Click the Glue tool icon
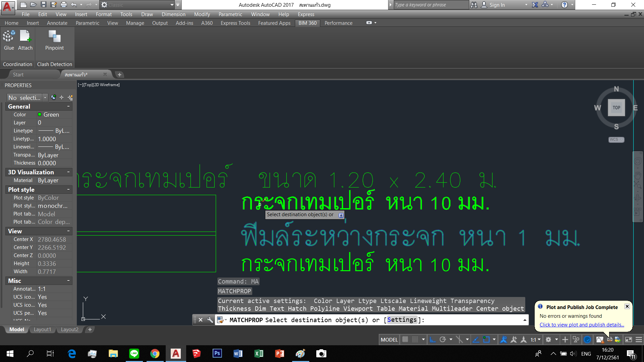Image resolution: width=644 pixels, height=362 pixels. pyautogui.click(x=9, y=37)
